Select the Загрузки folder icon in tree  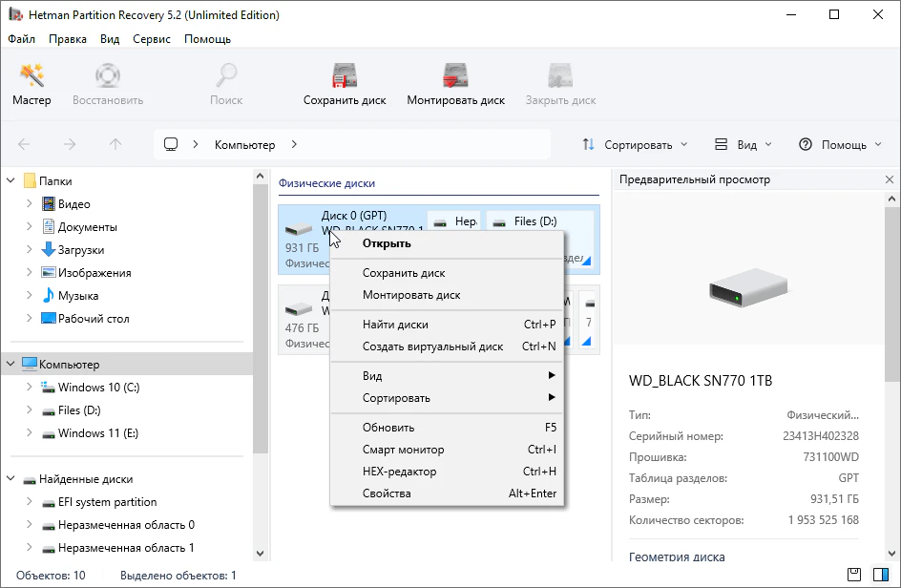click(49, 250)
